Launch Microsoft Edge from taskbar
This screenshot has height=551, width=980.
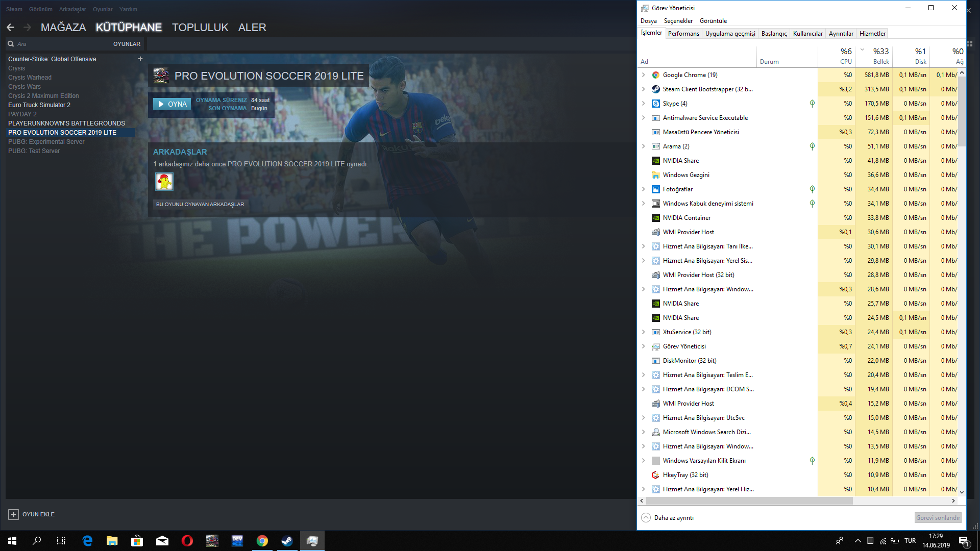(87, 541)
